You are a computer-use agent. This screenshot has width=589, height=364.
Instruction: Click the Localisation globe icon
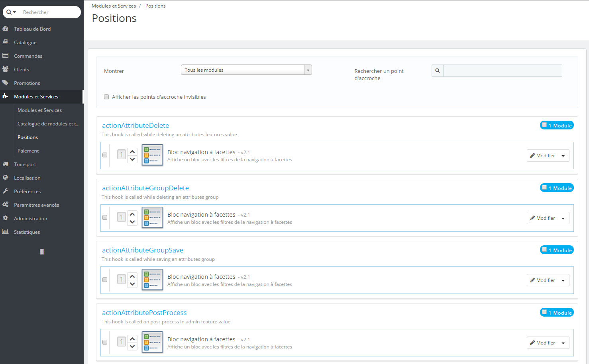pyautogui.click(x=6, y=178)
